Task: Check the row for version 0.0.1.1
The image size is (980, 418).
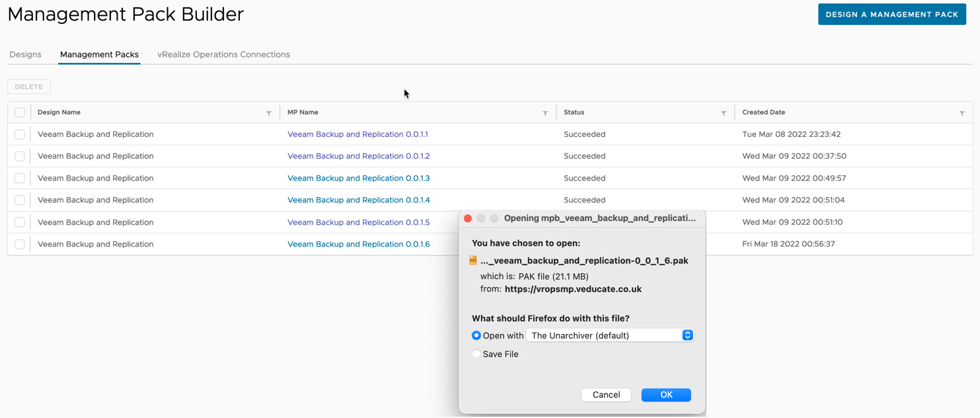Action: (20, 134)
